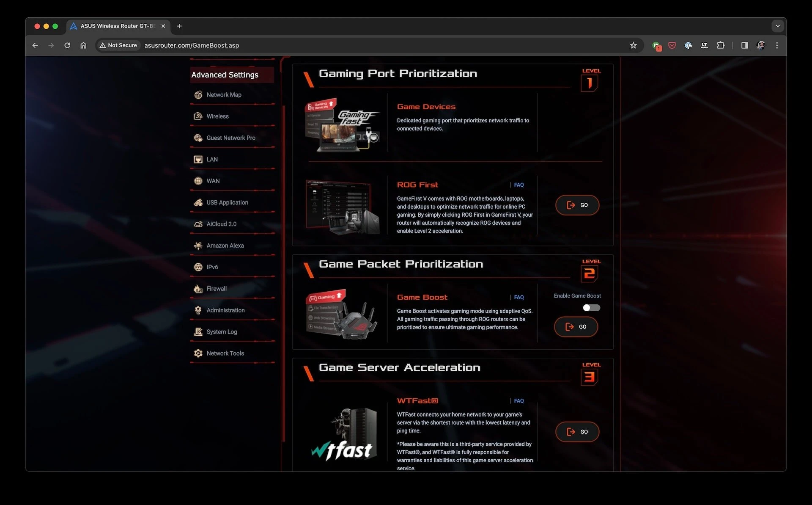Select Administration in the sidebar
Viewport: 812px width, 505px height.
(x=232, y=310)
